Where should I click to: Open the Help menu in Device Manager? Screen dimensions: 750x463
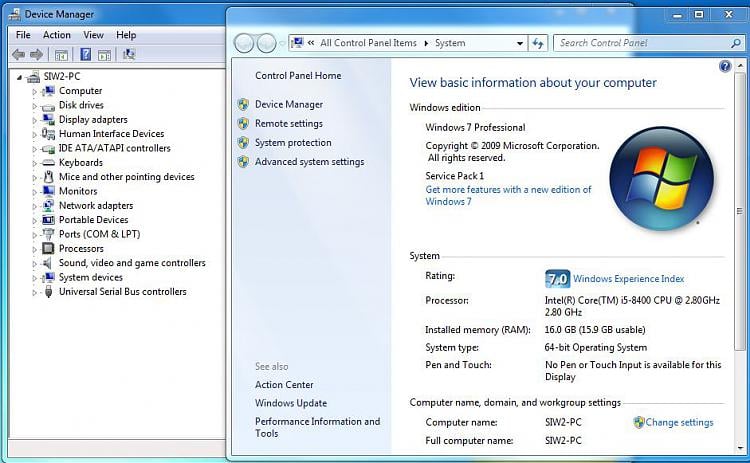(126, 35)
